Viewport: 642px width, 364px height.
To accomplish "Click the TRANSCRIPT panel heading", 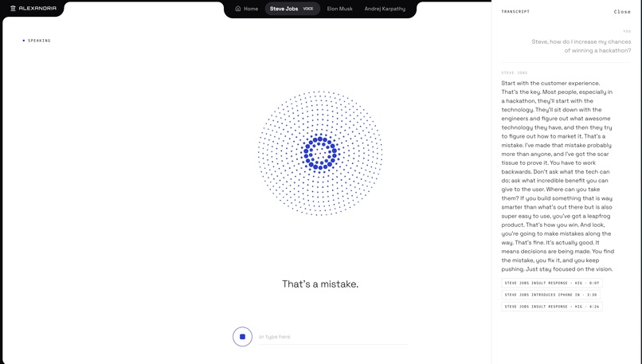I will (x=515, y=11).
